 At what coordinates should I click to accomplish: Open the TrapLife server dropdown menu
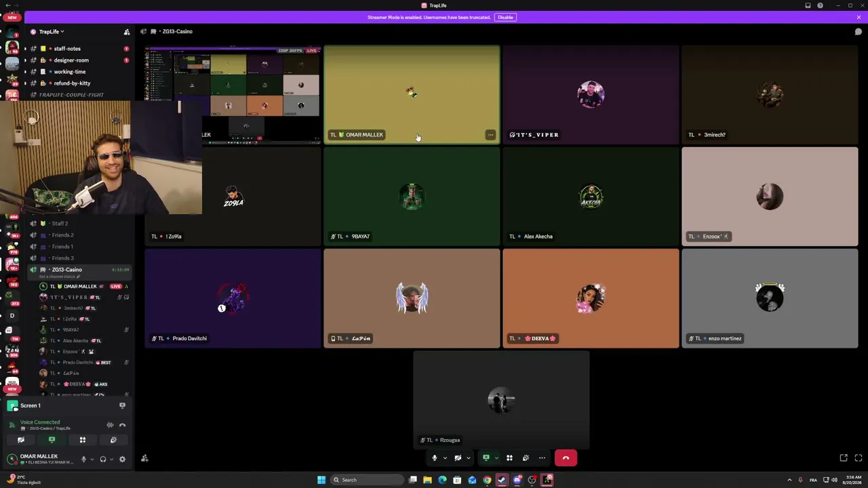pos(52,32)
